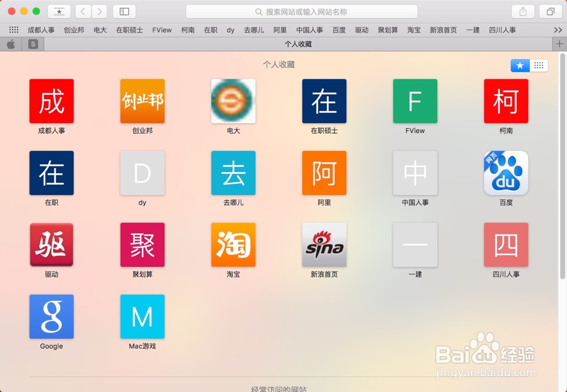The height and width of the screenshot is (392, 567).
Task: Open the 四川人事 favorite
Action: [505, 245]
